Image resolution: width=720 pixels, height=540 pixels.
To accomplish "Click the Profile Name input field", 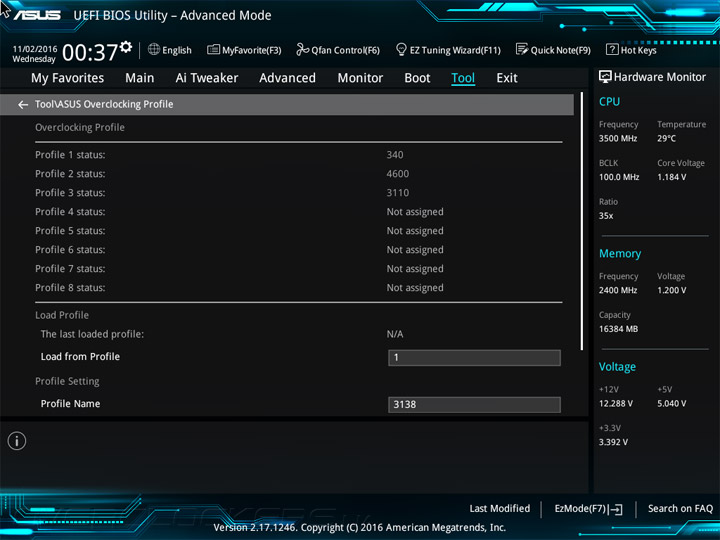I will [474, 405].
